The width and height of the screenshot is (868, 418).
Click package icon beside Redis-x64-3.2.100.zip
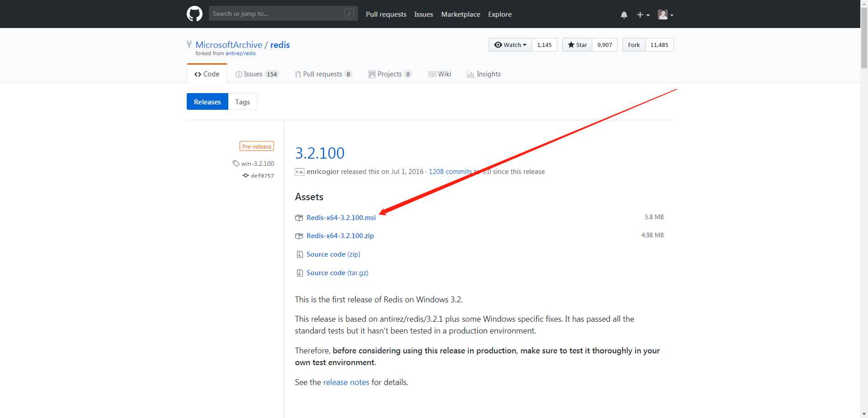299,236
